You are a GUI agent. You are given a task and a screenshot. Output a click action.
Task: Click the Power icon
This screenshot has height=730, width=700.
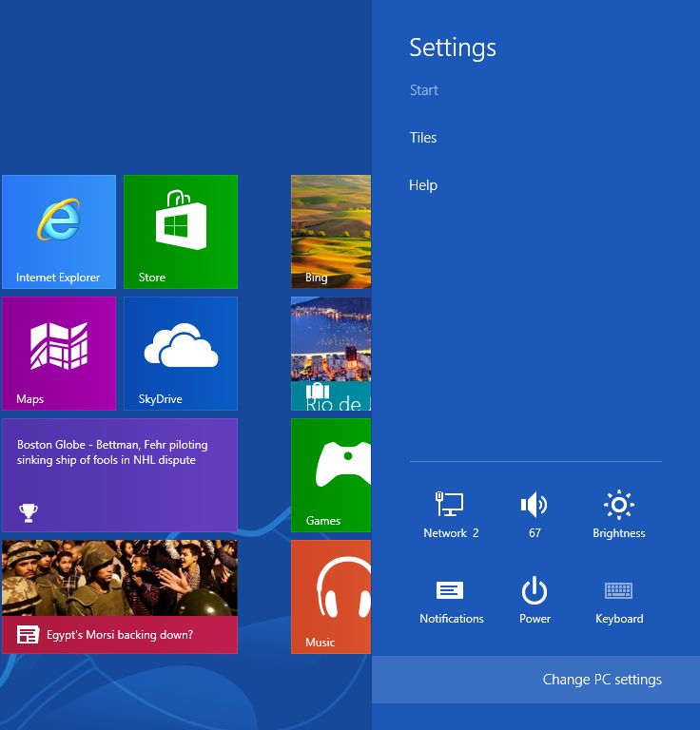coord(535,600)
